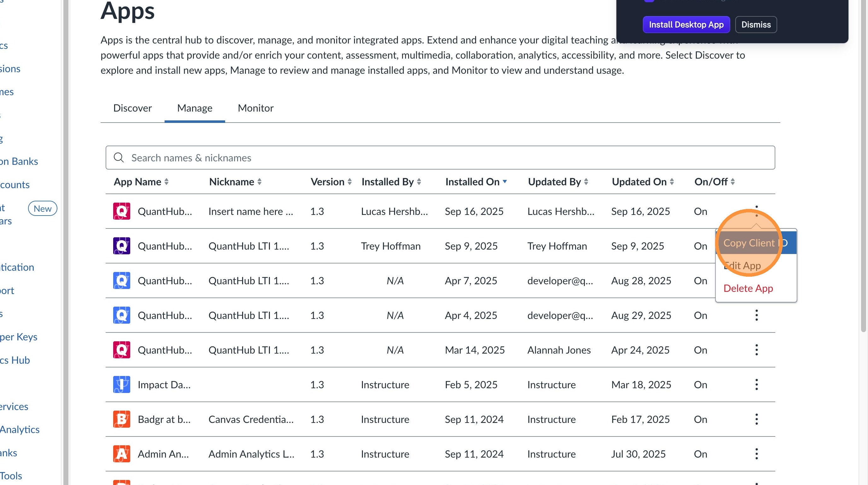Image resolution: width=868 pixels, height=485 pixels.
Task: Click the Badgr app orange B icon
Action: 121,419
